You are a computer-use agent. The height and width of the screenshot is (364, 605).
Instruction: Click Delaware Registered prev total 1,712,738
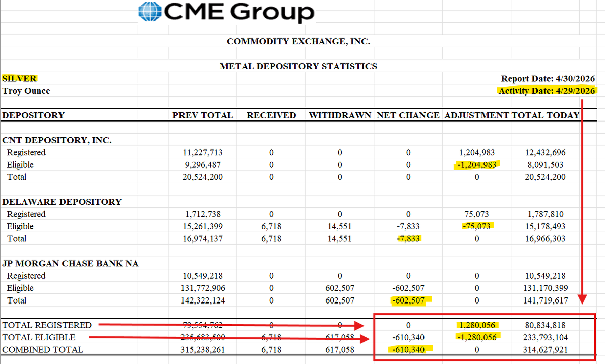[x=203, y=214]
